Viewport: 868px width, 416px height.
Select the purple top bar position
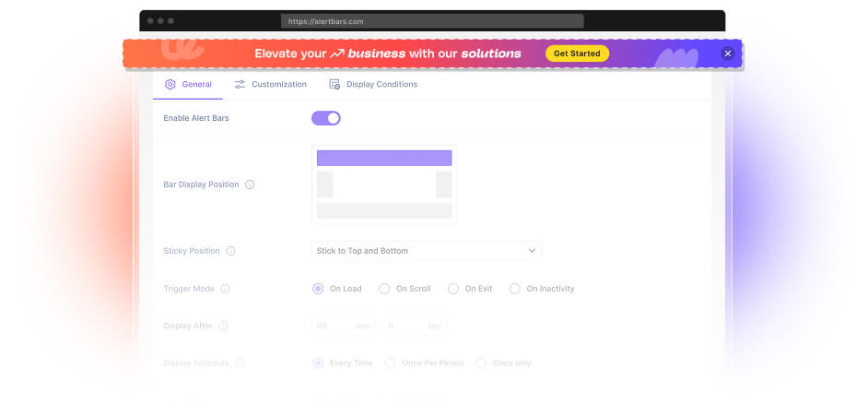384,158
